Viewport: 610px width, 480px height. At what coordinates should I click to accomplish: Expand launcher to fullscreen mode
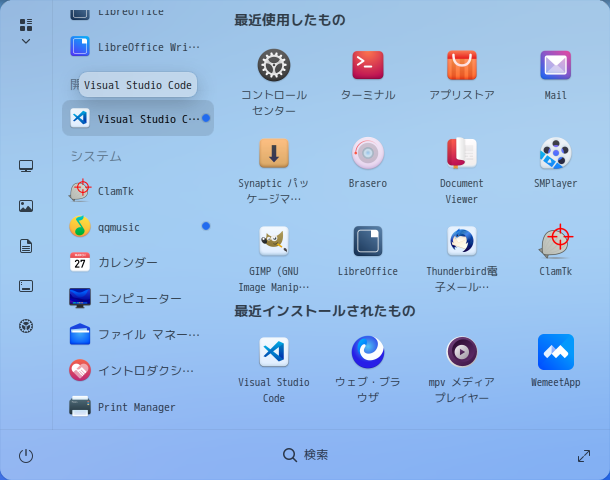pyautogui.click(x=584, y=455)
